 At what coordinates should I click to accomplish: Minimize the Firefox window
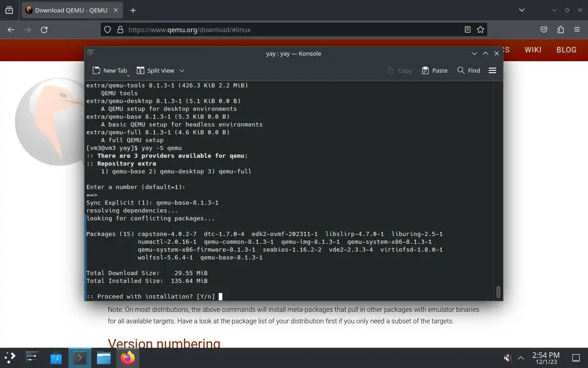[x=554, y=10]
